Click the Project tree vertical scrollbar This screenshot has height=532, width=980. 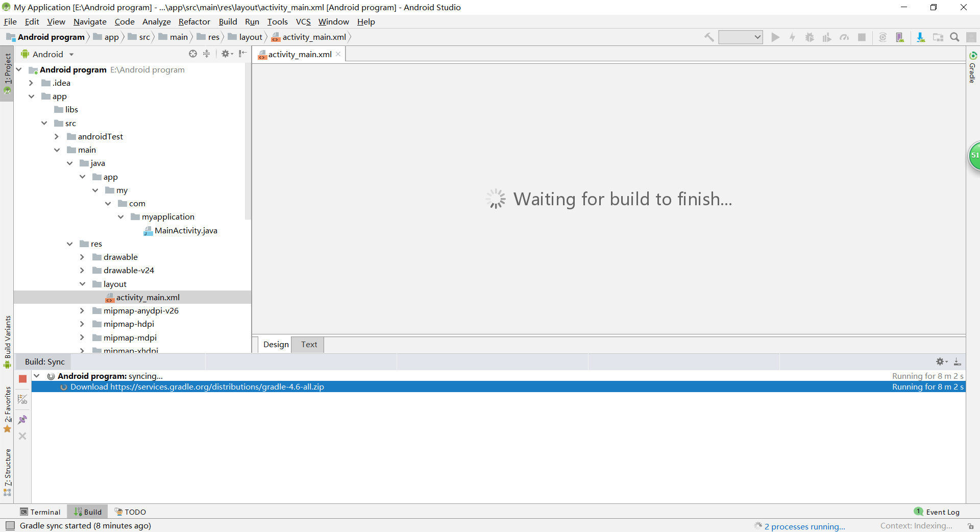click(x=248, y=140)
